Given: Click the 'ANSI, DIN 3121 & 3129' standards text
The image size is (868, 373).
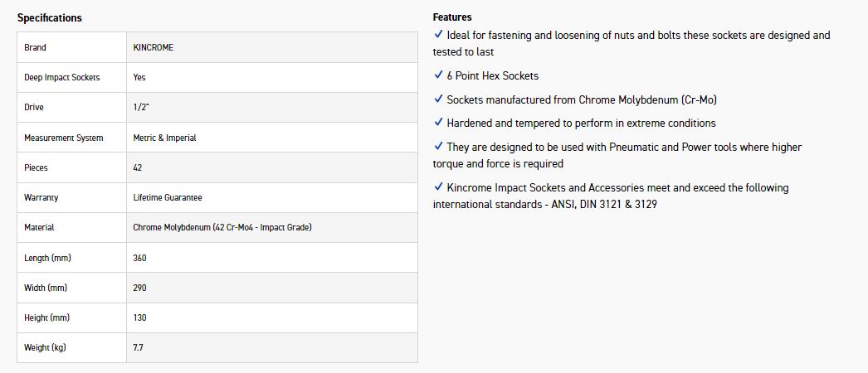Looking at the screenshot, I should tap(603, 204).
